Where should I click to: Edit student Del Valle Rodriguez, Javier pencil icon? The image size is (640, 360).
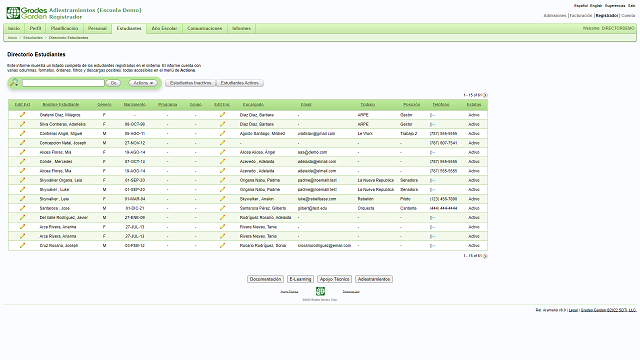(22, 218)
